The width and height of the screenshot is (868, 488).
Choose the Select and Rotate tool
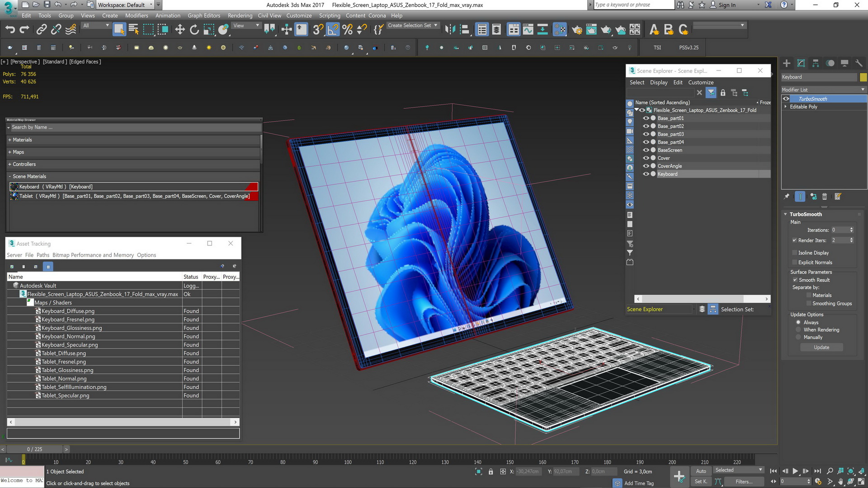(194, 30)
